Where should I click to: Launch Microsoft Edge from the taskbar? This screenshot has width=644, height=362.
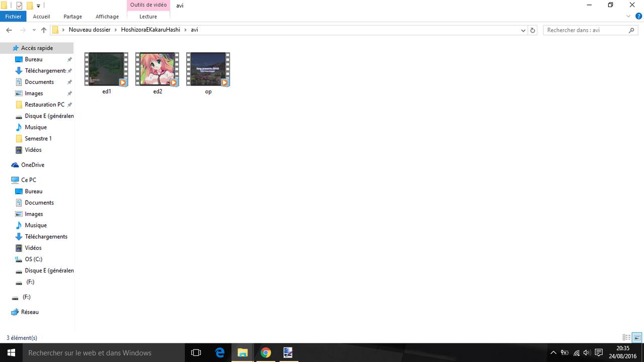(220, 352)
